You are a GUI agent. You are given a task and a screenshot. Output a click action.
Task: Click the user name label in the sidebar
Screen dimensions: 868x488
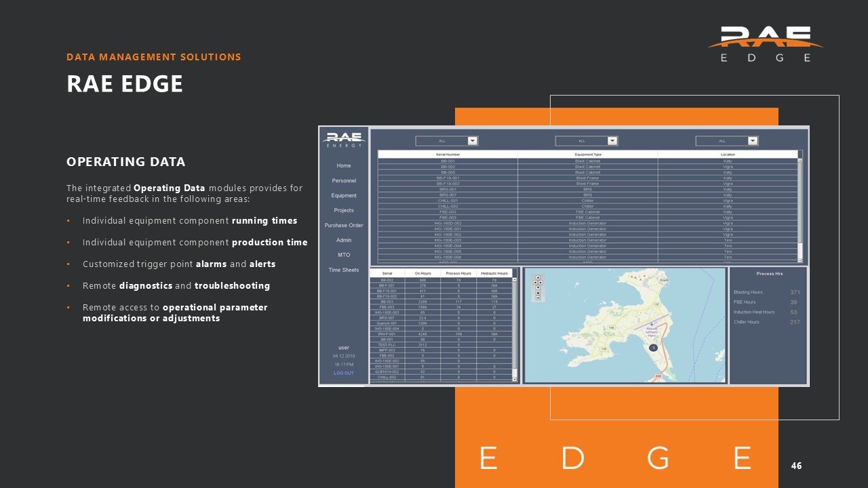click(344, 348)
